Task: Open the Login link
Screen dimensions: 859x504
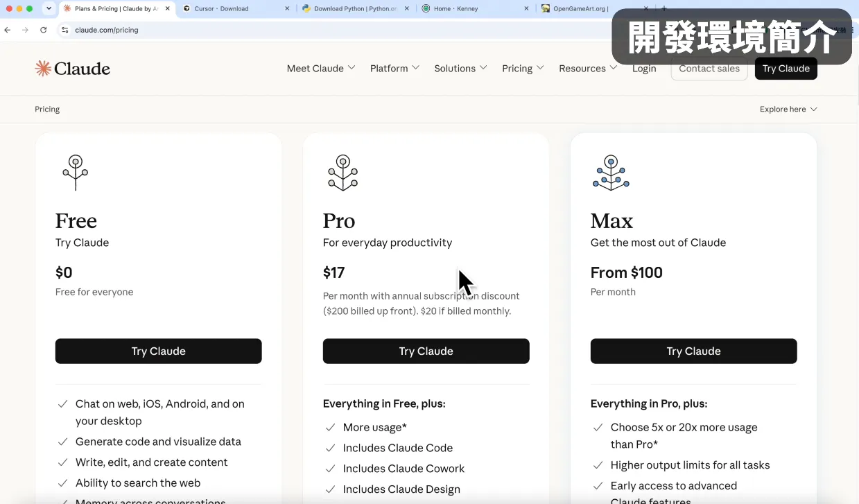Action: click(644, 68)
